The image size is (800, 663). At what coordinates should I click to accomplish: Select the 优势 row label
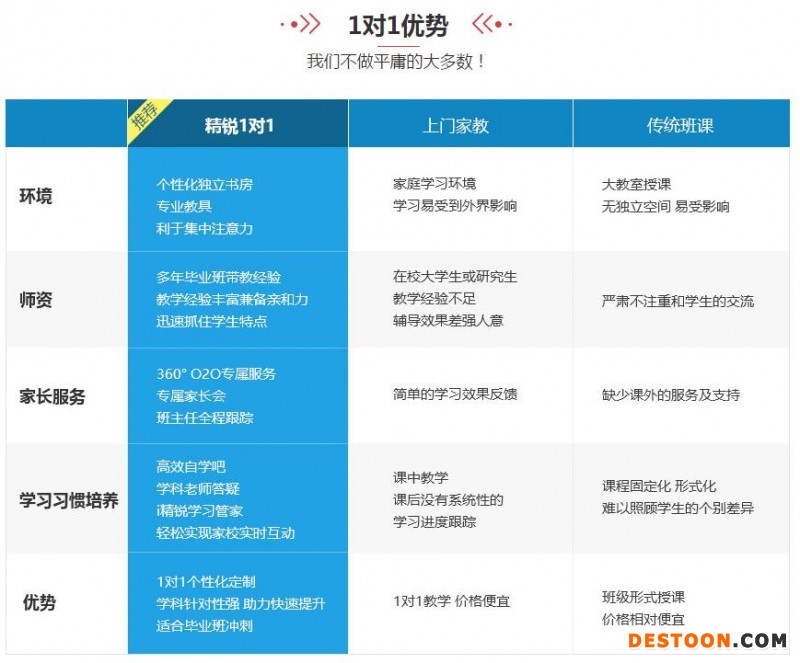(39, 602)
